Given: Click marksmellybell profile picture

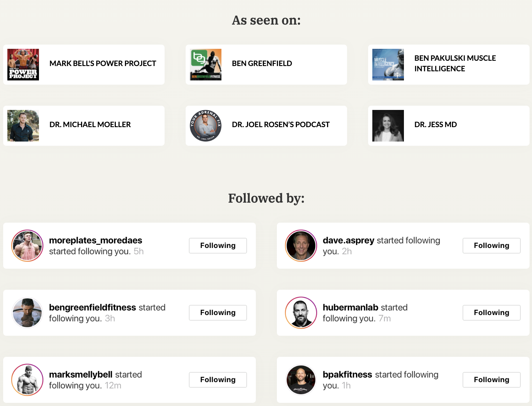Looking at the screenshot, I should 27,380.
